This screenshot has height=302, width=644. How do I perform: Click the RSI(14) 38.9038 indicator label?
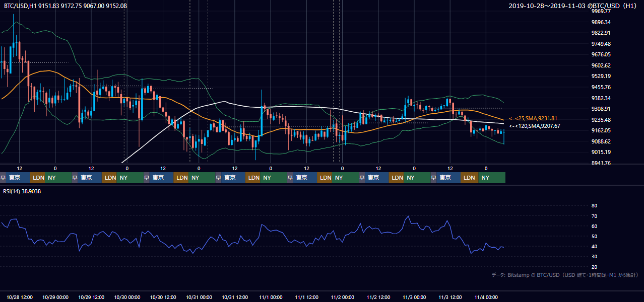tap(22, 191)
